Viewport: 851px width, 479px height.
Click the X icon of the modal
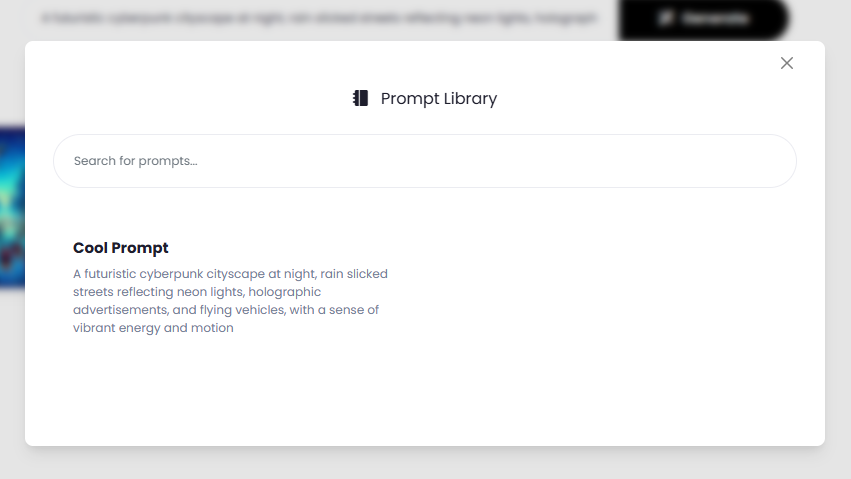(x=786, y=63)
